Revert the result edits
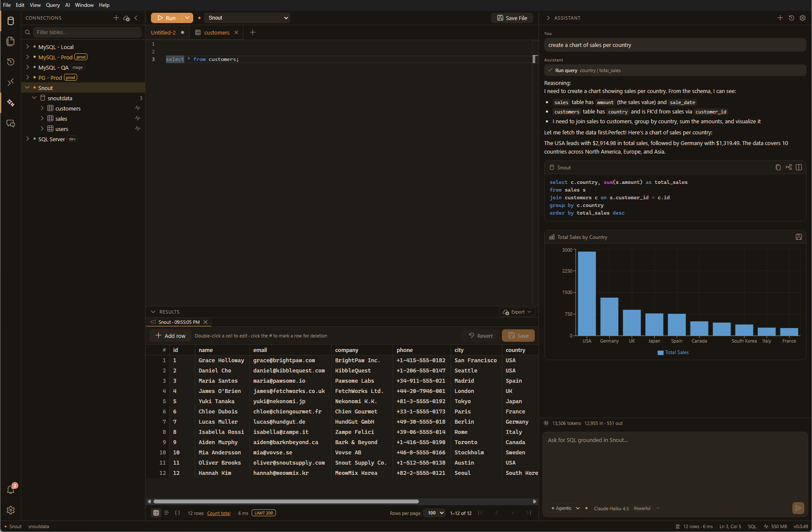The height and width of the screenshot is (532, 812). [481, 336]
